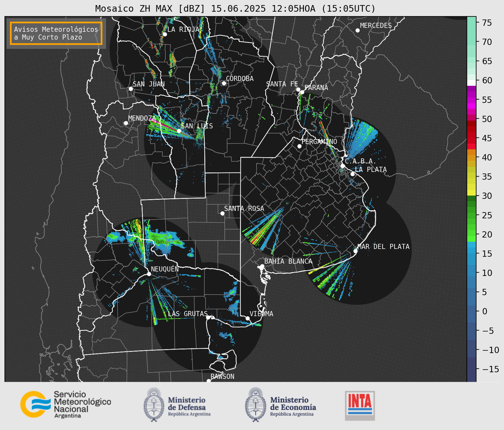Click the PERGAMINO city marker dot
The width and height of the screenshot is (504, 430).
pos(299,146)
